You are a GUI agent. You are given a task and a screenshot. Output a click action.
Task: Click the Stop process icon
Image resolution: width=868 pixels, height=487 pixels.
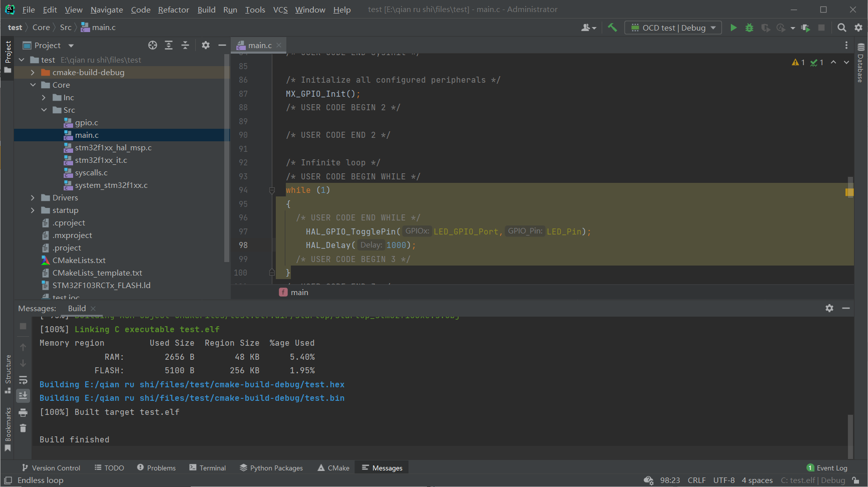pos(821,28)
